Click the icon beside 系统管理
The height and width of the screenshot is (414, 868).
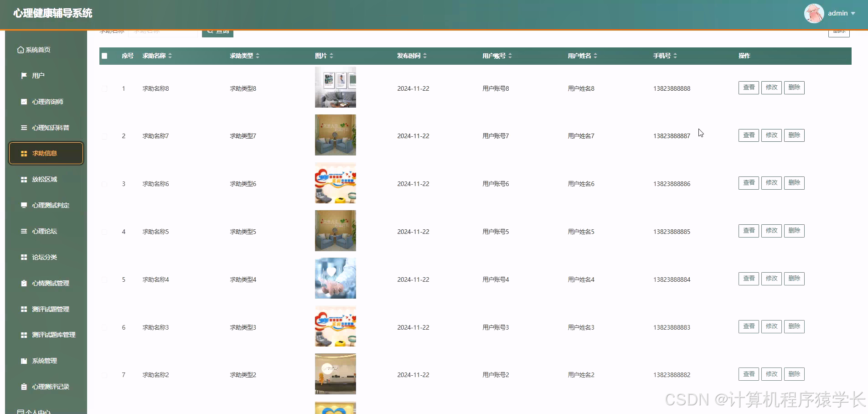coord(24,361)
